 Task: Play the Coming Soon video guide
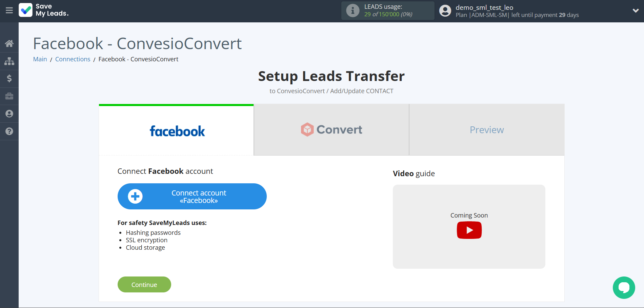tap(469, 230)
